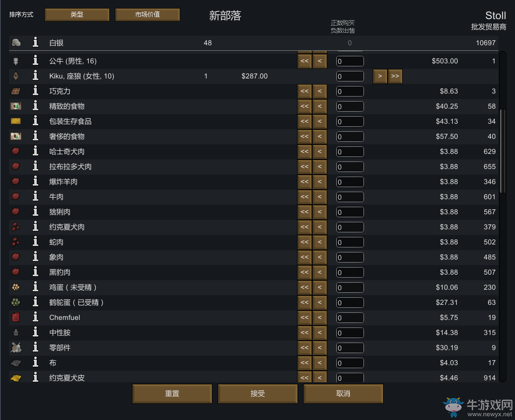Open info for 零部件

(35, 348)
